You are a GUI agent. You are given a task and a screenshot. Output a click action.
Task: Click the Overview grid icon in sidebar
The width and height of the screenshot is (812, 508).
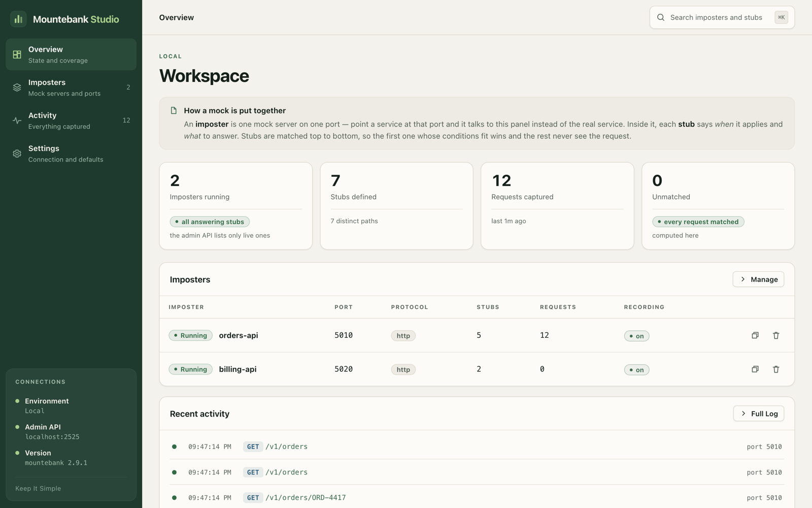pyautogui.click(x=17, y=54)
